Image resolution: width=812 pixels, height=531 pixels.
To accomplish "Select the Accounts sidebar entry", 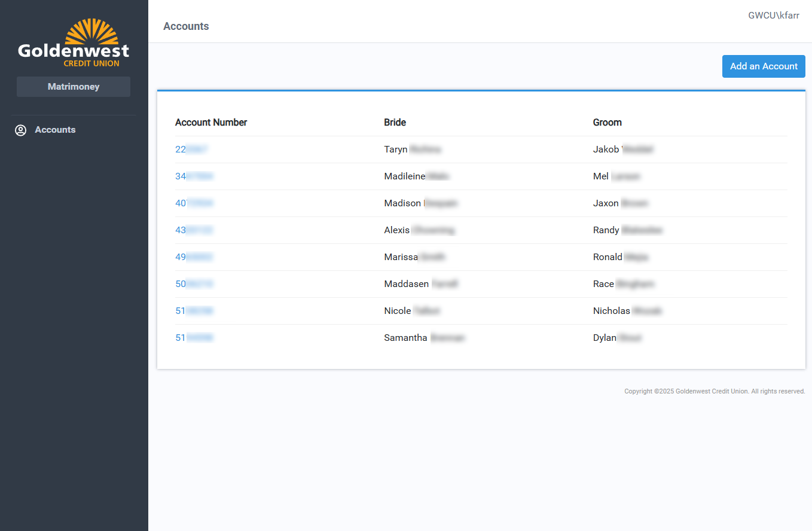I will pos(55,130).
